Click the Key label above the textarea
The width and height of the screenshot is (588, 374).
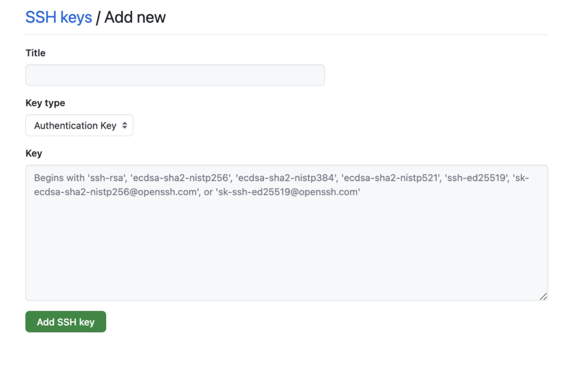coord(34,153)
